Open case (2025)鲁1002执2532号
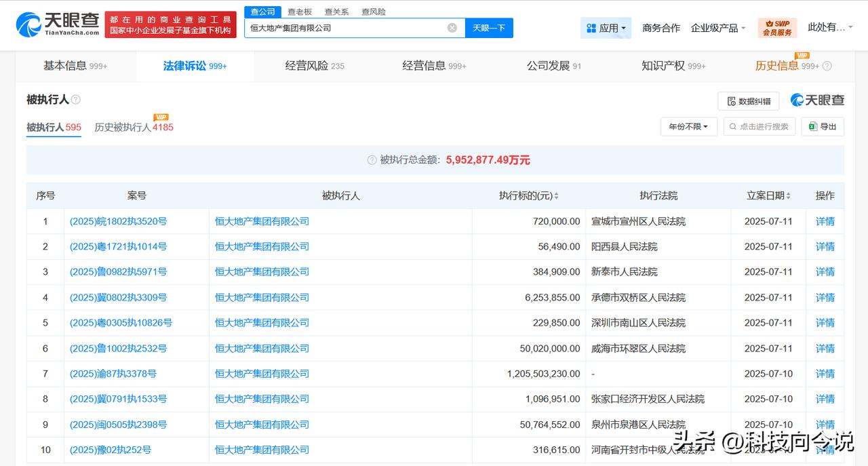The height and width of the screenshot is (466, 868). pos(118,348)
